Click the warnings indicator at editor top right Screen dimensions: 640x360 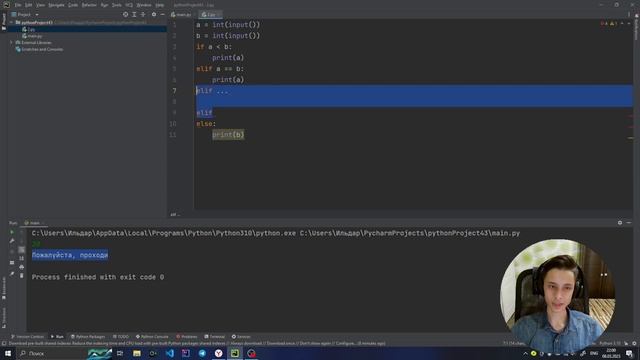[x=609, y=24]
